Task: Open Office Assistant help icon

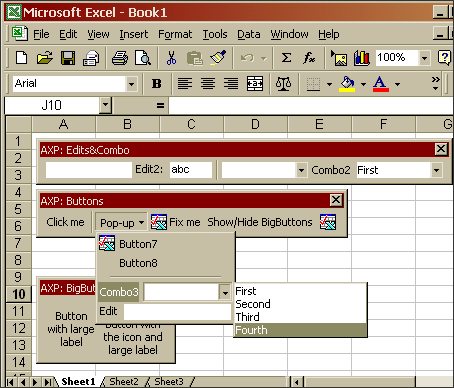Action: 445,58
